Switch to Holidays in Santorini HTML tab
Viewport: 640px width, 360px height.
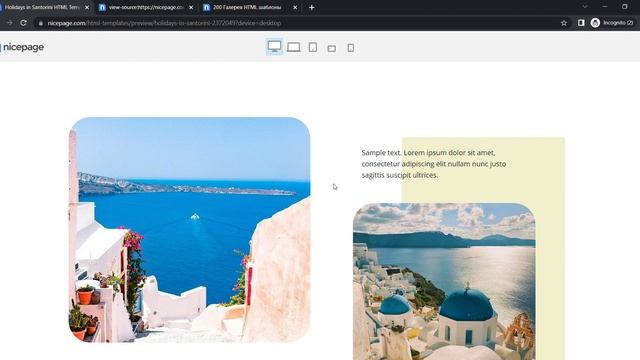pos(42,7)
